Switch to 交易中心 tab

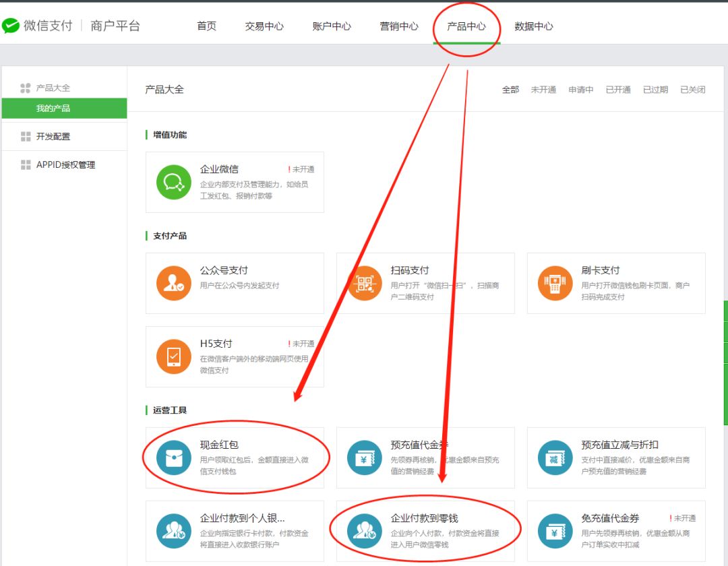pos(265,26)
